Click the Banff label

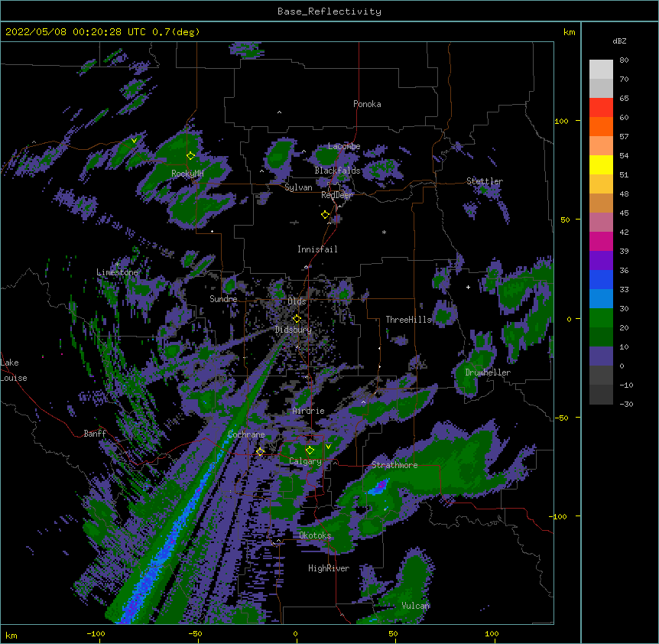(x=95, y=434)
